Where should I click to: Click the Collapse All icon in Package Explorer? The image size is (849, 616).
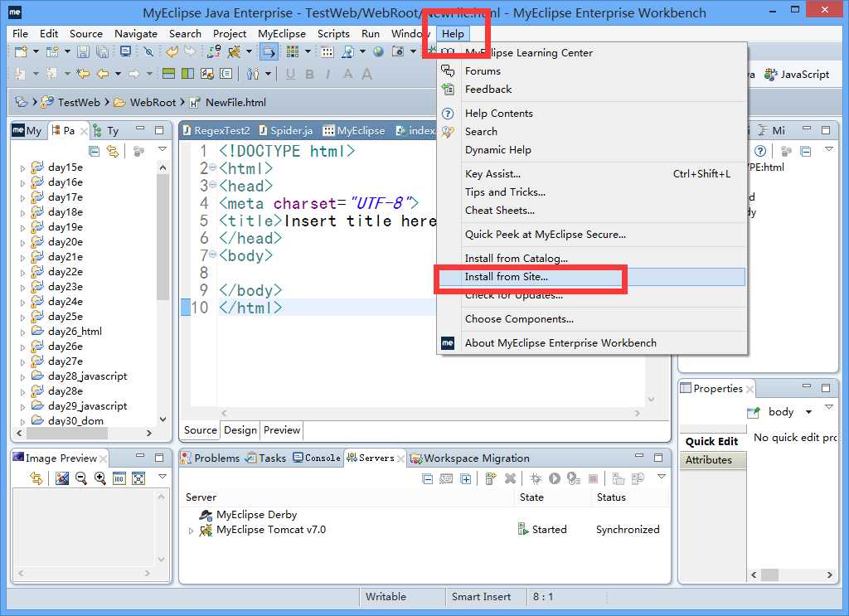pyautogui.click(x=95, y=151)
